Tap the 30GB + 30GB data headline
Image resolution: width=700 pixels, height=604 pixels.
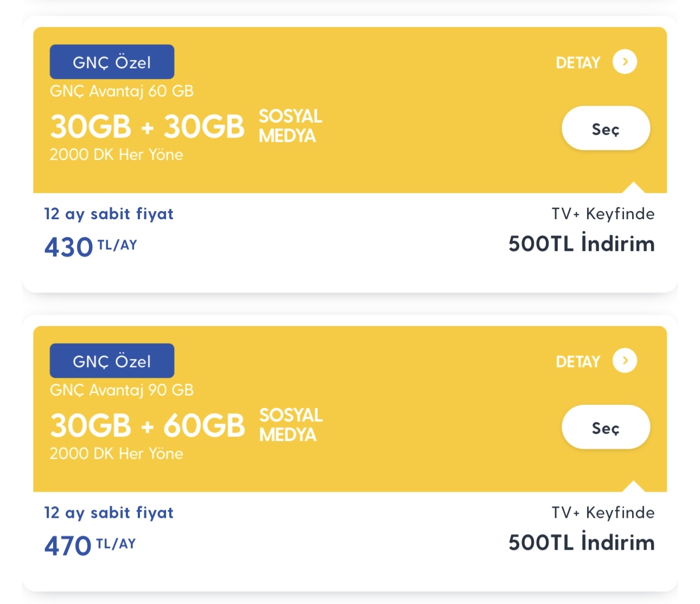pos(147,126)
